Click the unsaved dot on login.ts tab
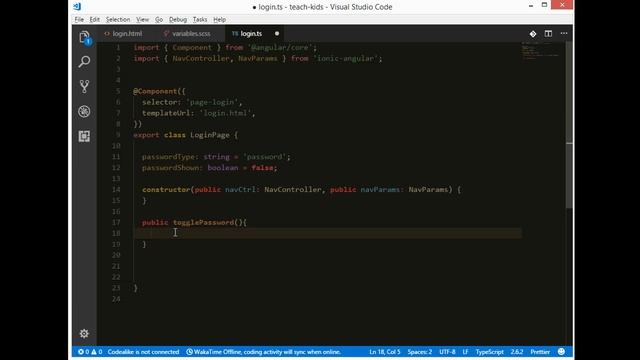 277,33
